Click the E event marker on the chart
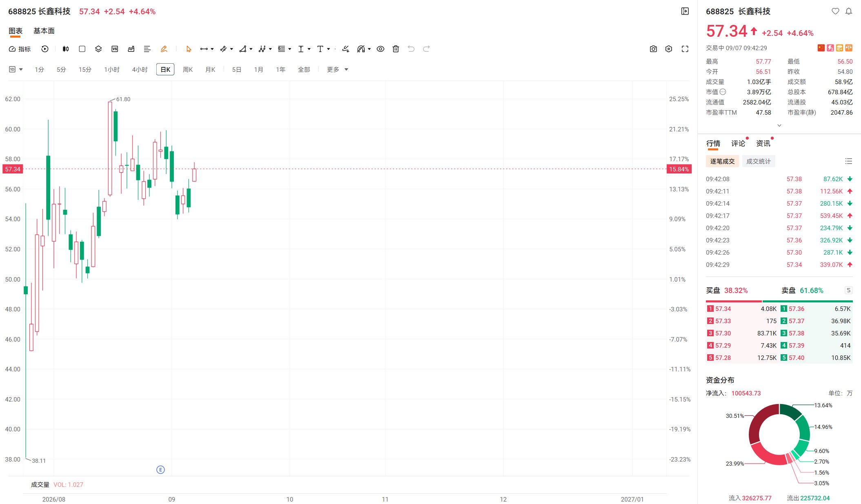This screenshot has height=504, width=861. [160, 470]
